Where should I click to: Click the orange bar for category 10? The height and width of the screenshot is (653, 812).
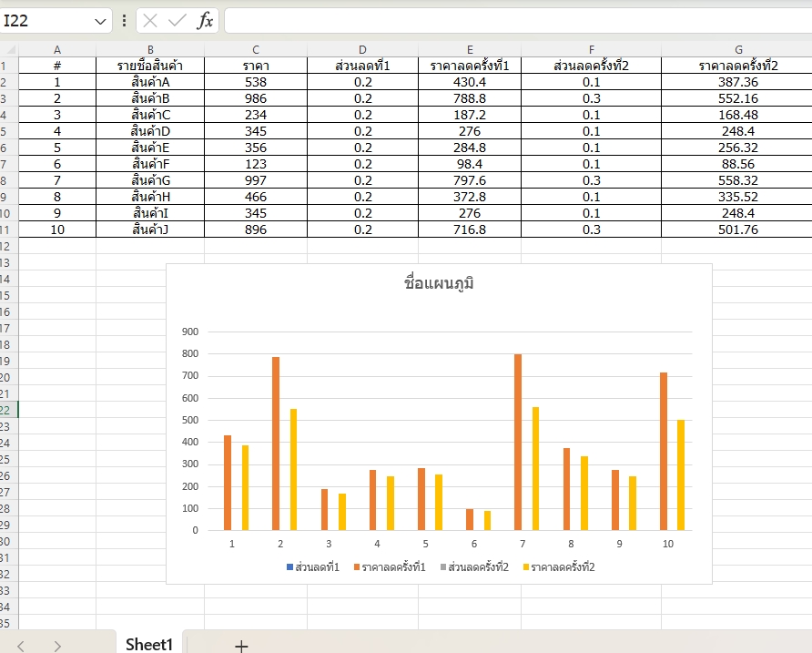click(664, 451)
